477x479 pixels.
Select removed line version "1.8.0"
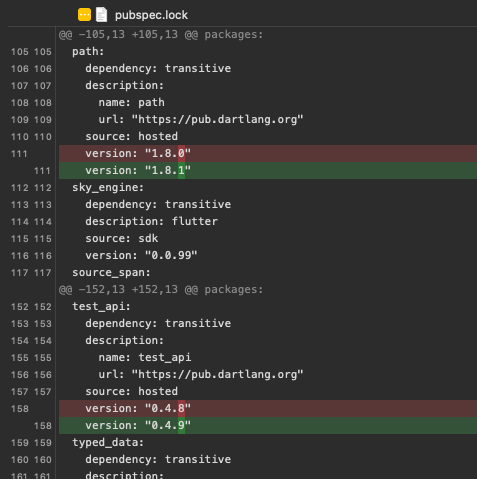268,153
